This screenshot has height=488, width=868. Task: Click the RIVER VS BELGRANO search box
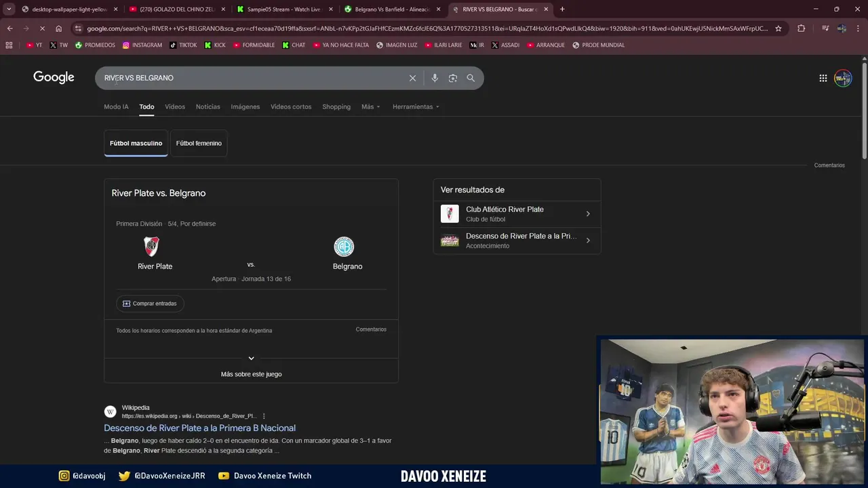tap(251, 78)
